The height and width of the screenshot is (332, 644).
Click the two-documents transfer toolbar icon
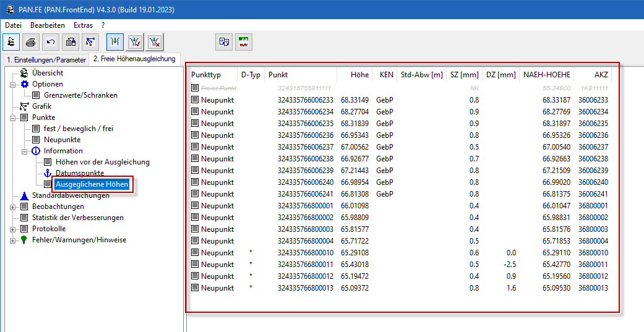pos(224,42)
